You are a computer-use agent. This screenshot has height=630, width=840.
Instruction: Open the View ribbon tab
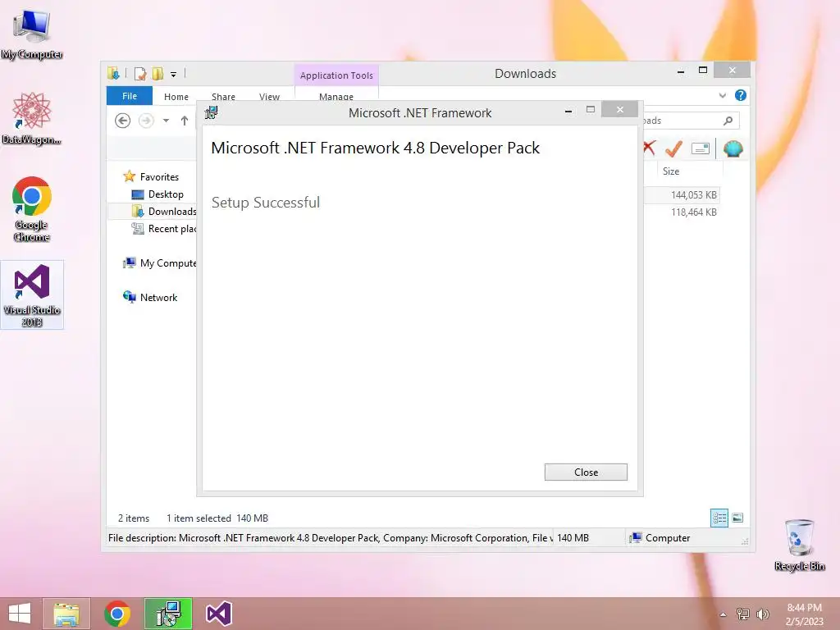pos(269,97)
